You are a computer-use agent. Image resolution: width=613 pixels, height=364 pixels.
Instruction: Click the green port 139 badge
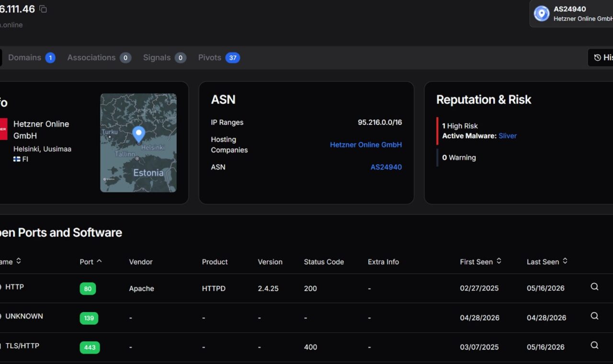89,318
